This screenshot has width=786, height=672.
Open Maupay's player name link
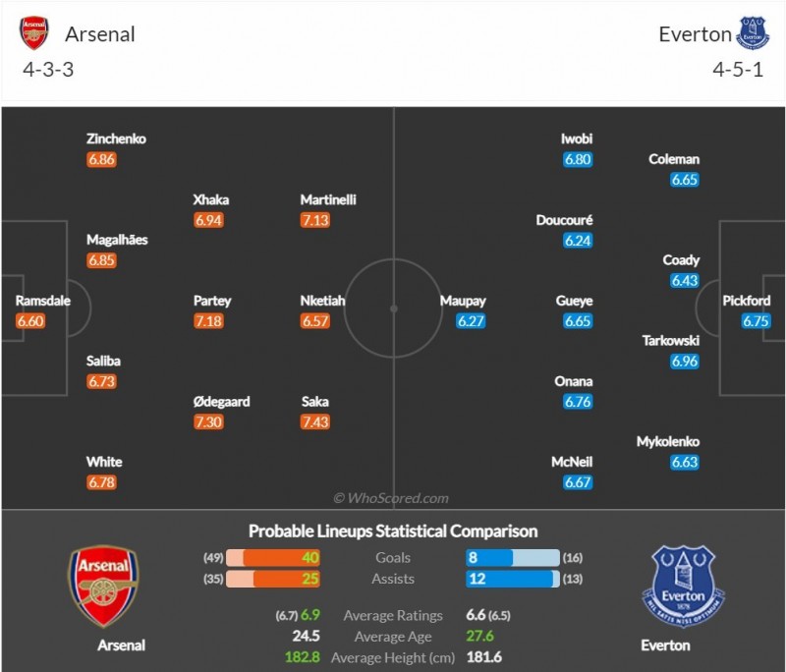[x=463, y=301]
